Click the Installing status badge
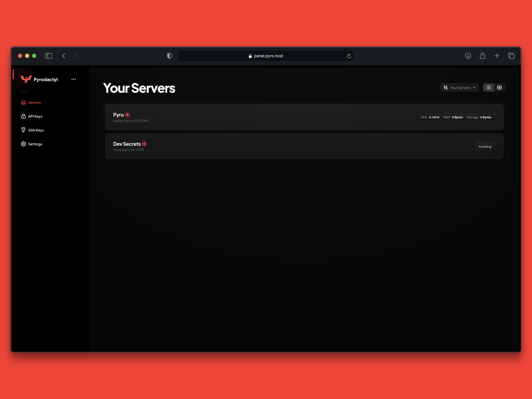 pos(485,147)
